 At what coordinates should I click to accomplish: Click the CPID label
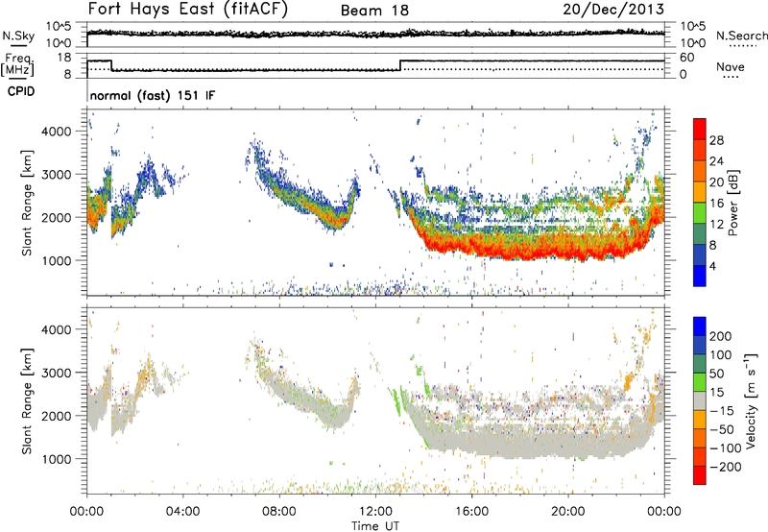(21, 91)
